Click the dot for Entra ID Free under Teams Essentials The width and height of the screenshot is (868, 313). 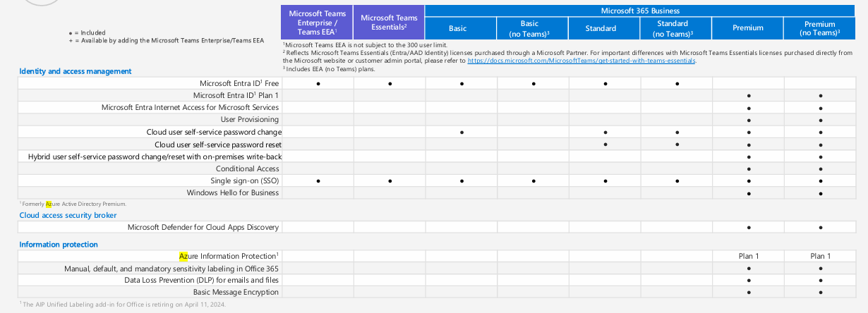(390, 83)
